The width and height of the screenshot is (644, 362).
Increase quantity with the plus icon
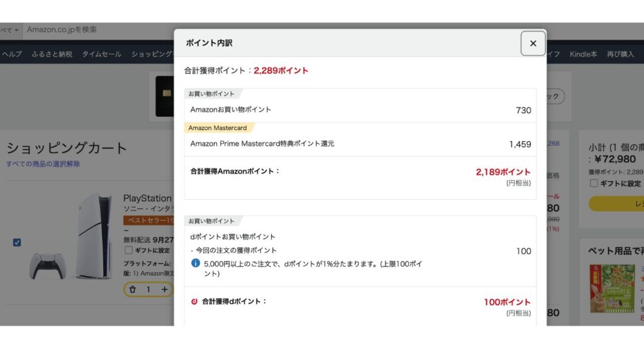point(164,289)
